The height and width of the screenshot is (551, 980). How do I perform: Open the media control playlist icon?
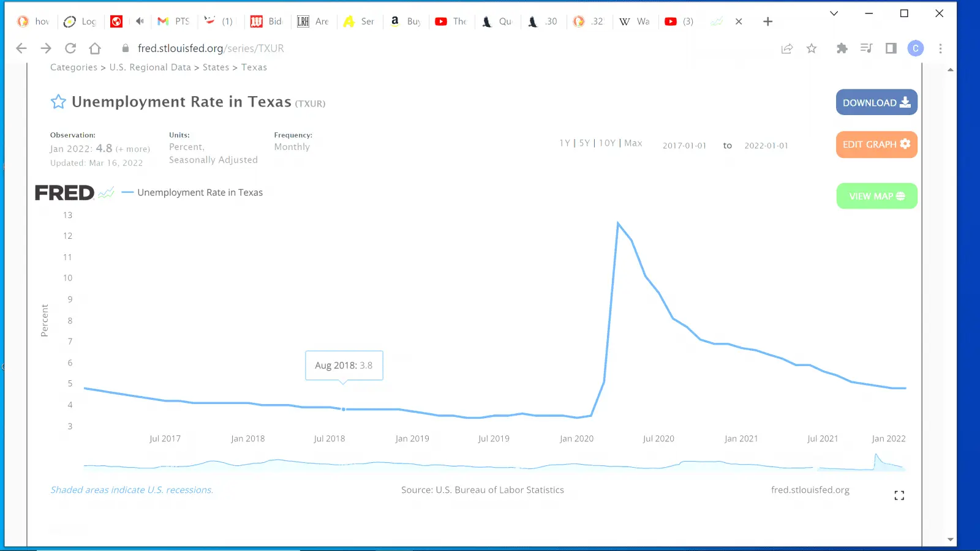[866, 48]
